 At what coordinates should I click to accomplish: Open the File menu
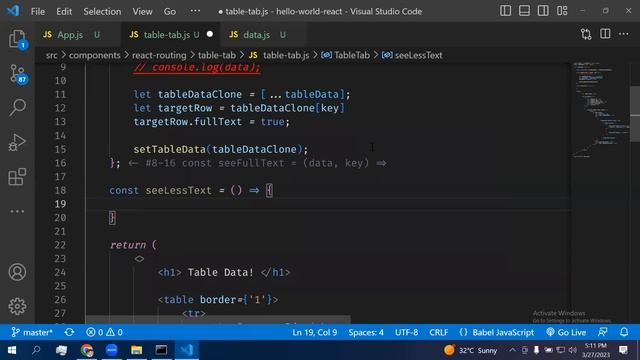click(x=38, y=11)
